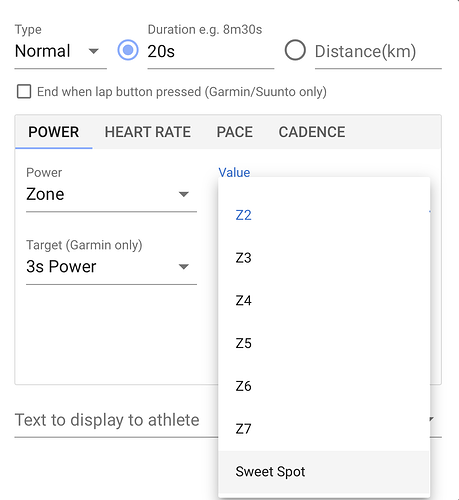Viewport: 459px width, 500px height.
Task: Open the PACE tab
Action: [x=235, y=132]
